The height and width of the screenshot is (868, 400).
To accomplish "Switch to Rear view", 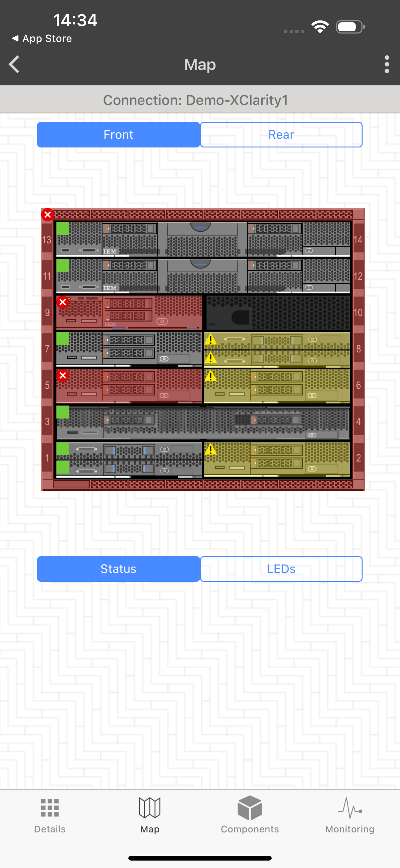I will tap(281, 135).
